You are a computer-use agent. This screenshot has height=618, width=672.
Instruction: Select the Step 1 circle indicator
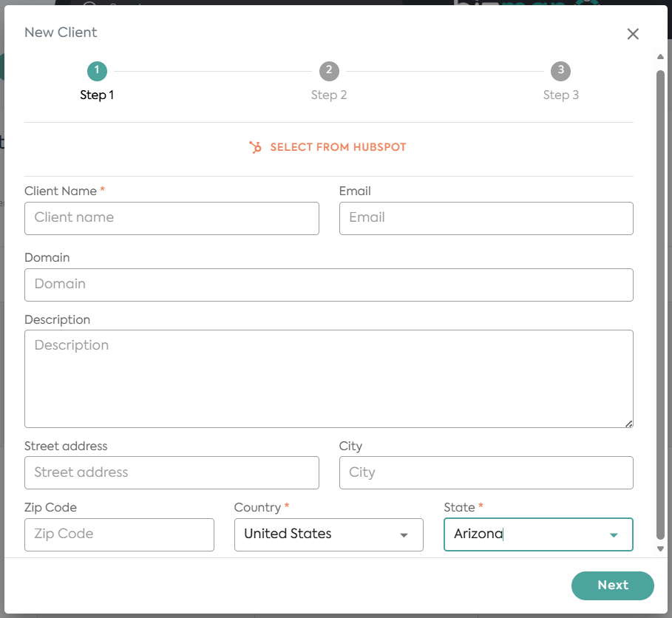pos(97,71)
